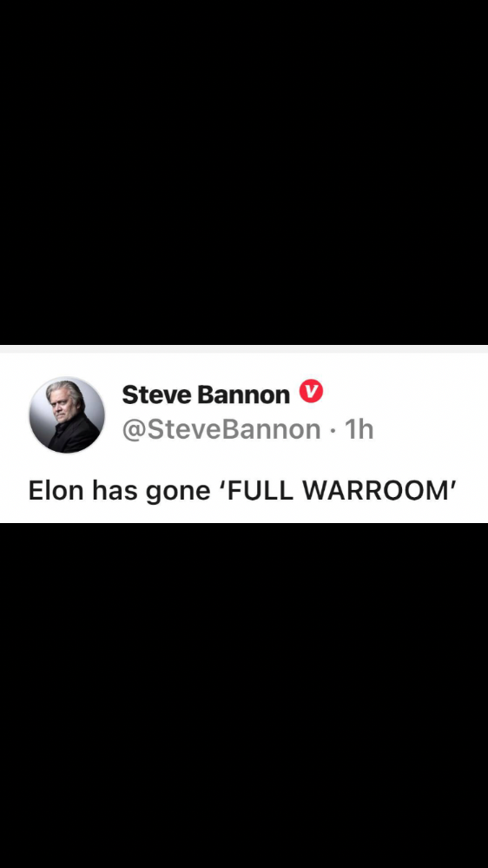Viewport: 488px width, 868px height.
Task: Tap the red verified badge icon
Action: click(311, 391)
